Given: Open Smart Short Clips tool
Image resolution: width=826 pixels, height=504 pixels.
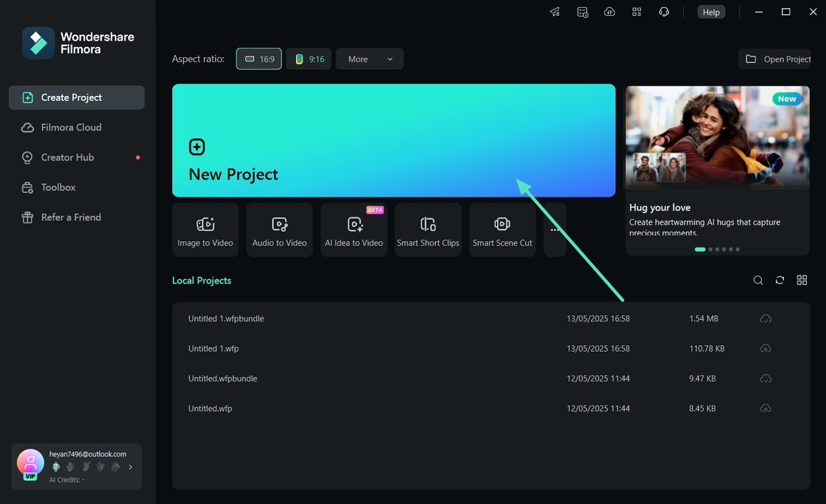Looking at the screenshot, I should point(428,230).
